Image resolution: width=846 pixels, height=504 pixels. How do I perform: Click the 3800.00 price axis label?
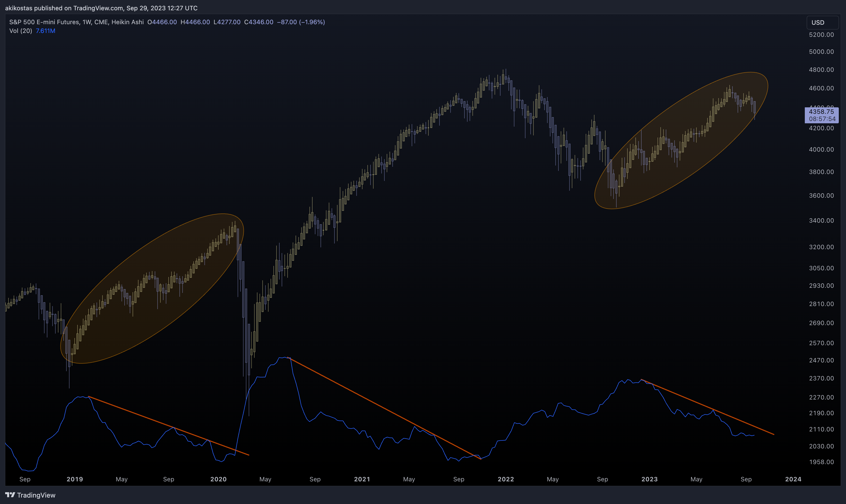[x=821, y=172]
